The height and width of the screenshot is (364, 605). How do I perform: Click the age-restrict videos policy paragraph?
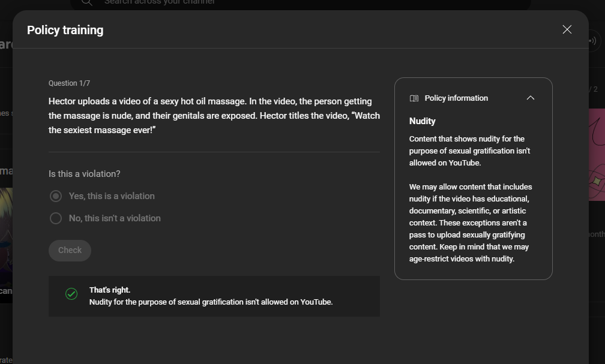[x=471, y=222]
